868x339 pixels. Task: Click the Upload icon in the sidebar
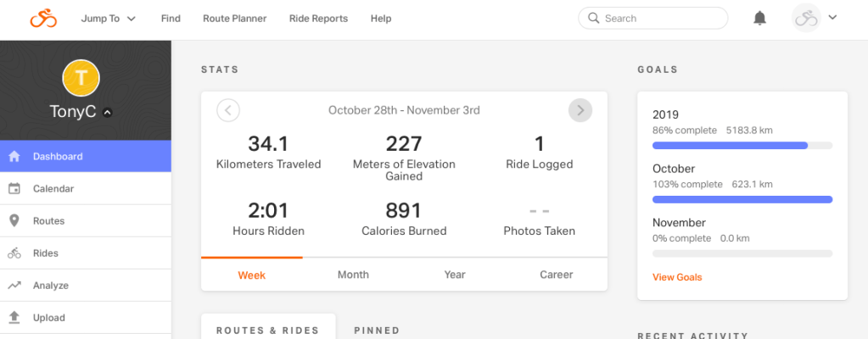pos(14,318)
